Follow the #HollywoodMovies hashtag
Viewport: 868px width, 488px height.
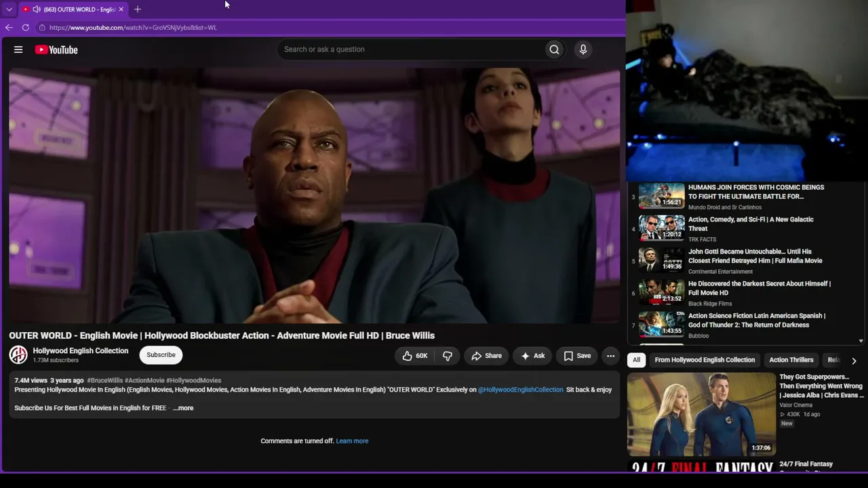tap(194, 381)
